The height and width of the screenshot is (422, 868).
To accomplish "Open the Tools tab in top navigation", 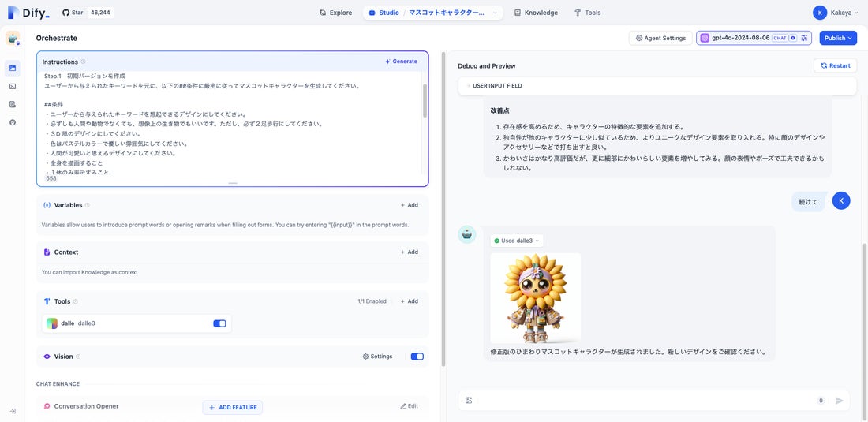I will pyautogui.click(x=587, y=13).
